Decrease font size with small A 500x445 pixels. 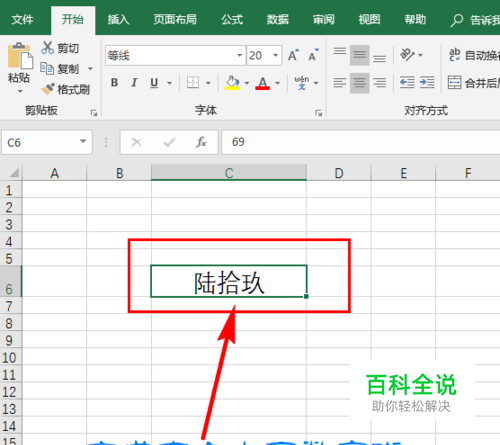tap(313, 55)
